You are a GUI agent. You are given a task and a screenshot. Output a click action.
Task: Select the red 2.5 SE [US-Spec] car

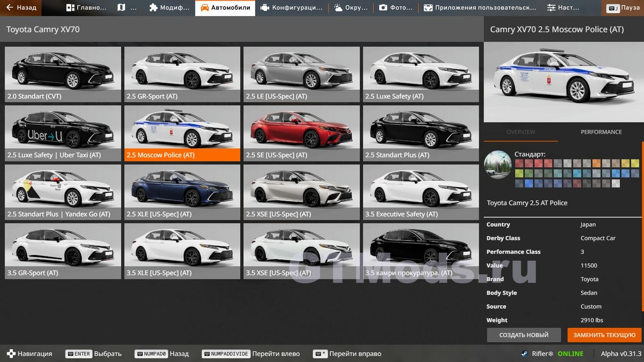301,133
